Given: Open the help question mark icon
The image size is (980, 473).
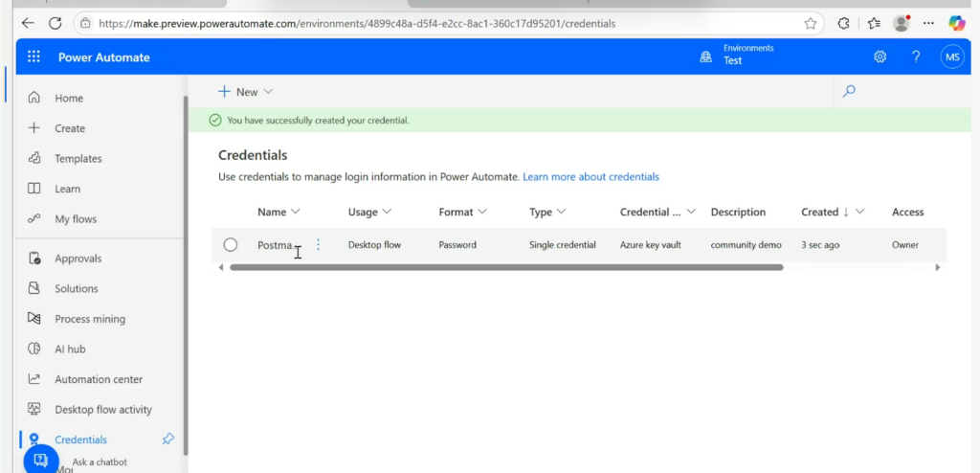Looking at the screenshot, I should click(x=916, y=56).
